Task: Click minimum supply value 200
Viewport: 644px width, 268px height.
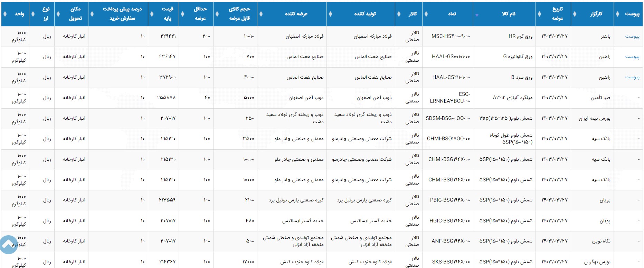Action: tap(206, 36)
